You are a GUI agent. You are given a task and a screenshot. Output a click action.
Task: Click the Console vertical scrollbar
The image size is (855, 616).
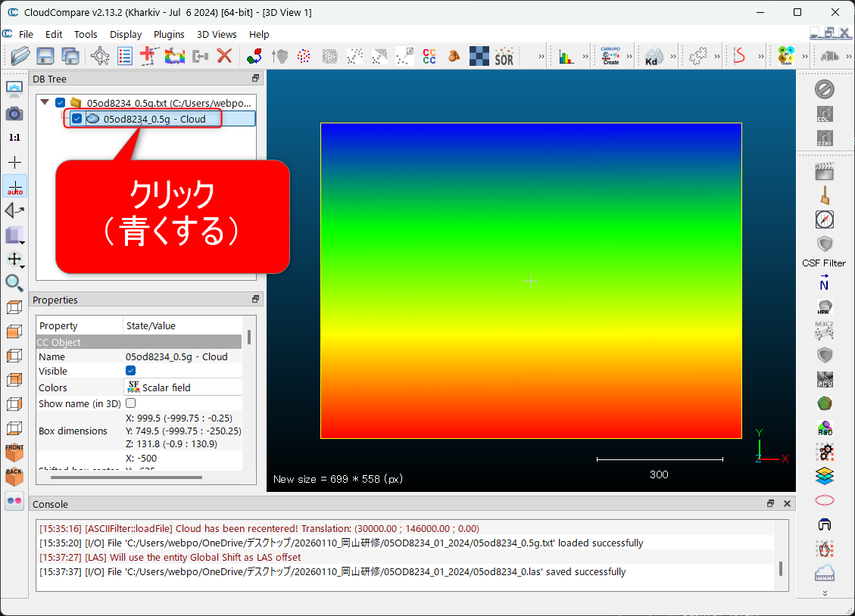pyautogui.click(x=780, y=568)
